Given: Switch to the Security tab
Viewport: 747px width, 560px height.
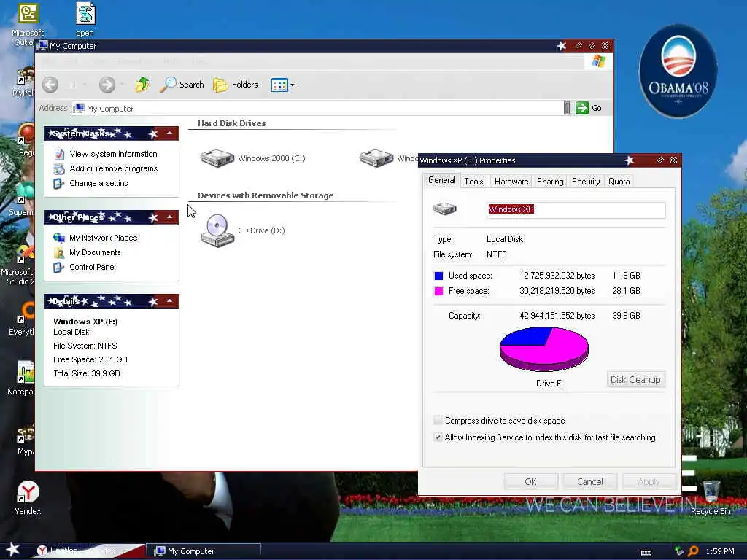Looking at the screenshot, I should [x=586, y=182].
